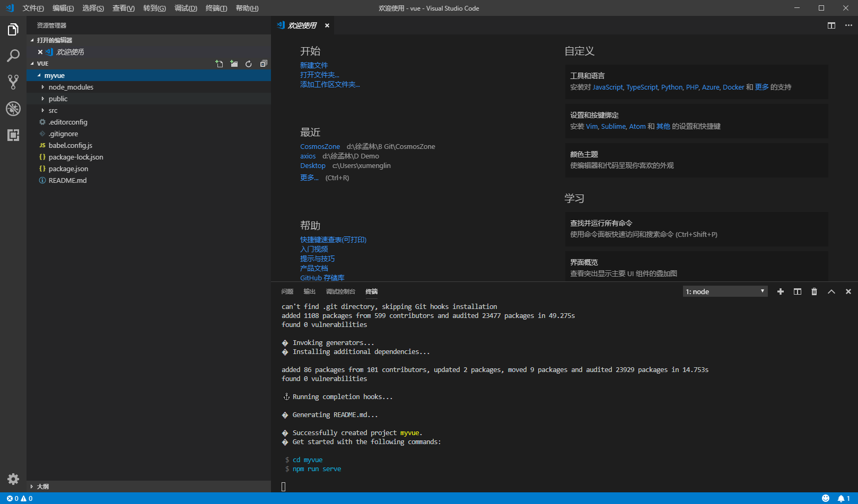
Task: Click 查找并运行所有命令 card
Action: click(696, 229)
